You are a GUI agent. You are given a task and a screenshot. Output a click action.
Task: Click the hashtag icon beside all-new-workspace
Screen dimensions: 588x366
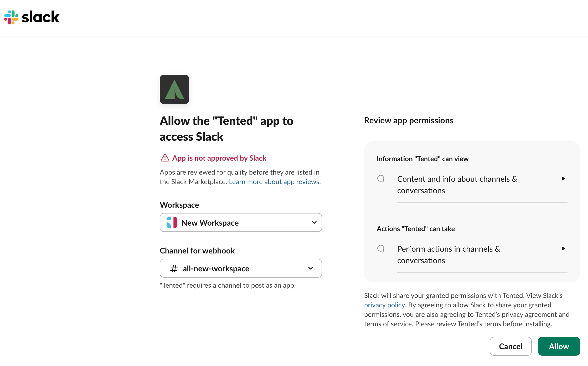tap(174, 268)
